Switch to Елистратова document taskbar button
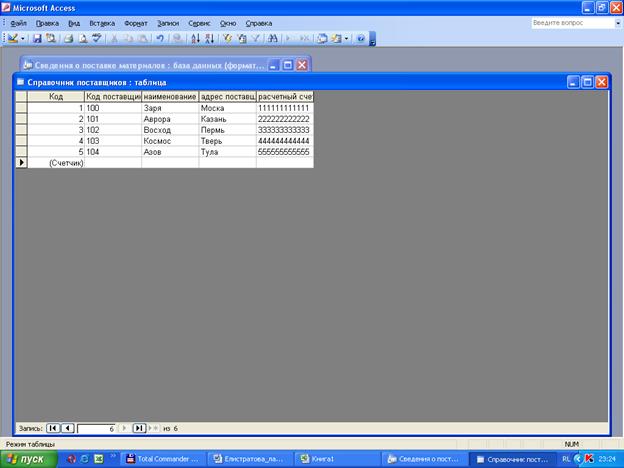The height and width of the screenshot is (468, 624). tap(251, 459)
